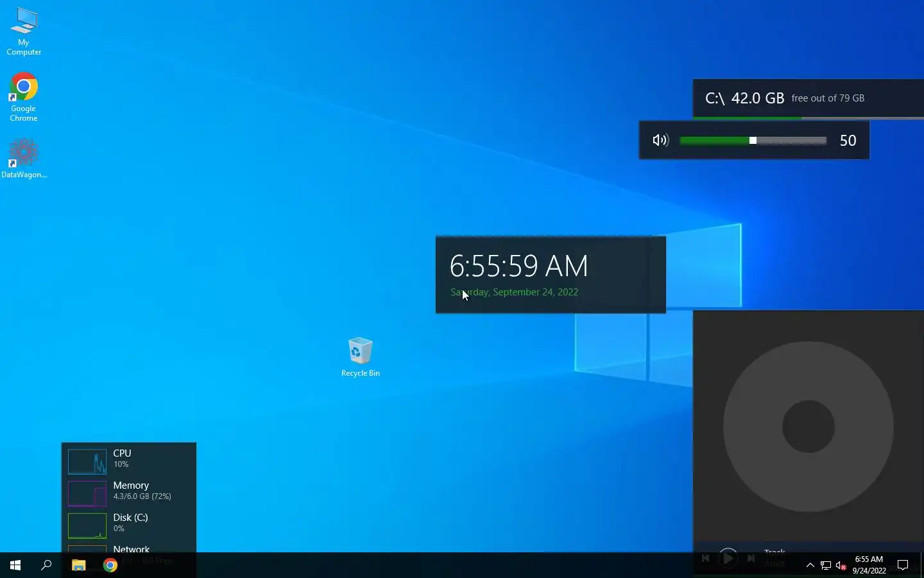Click the volume slider handle
924x578 pixels.
coord(753,140)
